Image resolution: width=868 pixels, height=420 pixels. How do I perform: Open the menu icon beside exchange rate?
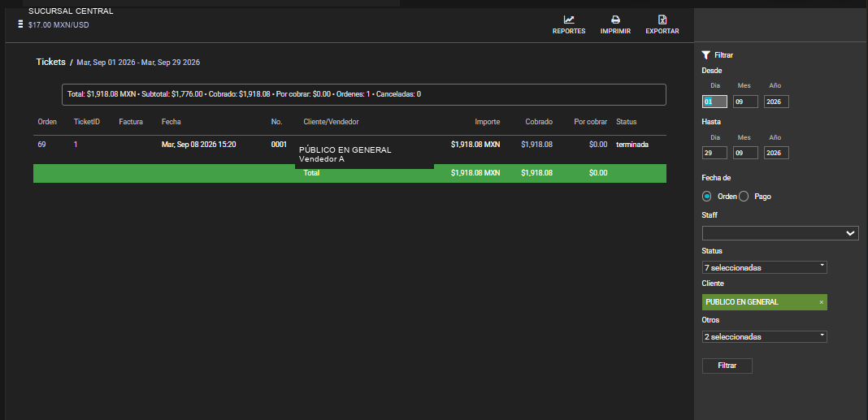point(20,24)
